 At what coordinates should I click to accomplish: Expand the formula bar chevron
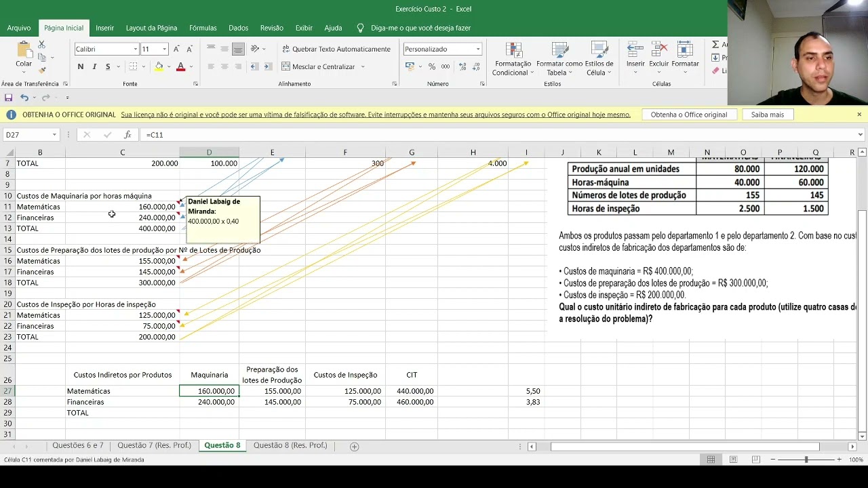860,135
